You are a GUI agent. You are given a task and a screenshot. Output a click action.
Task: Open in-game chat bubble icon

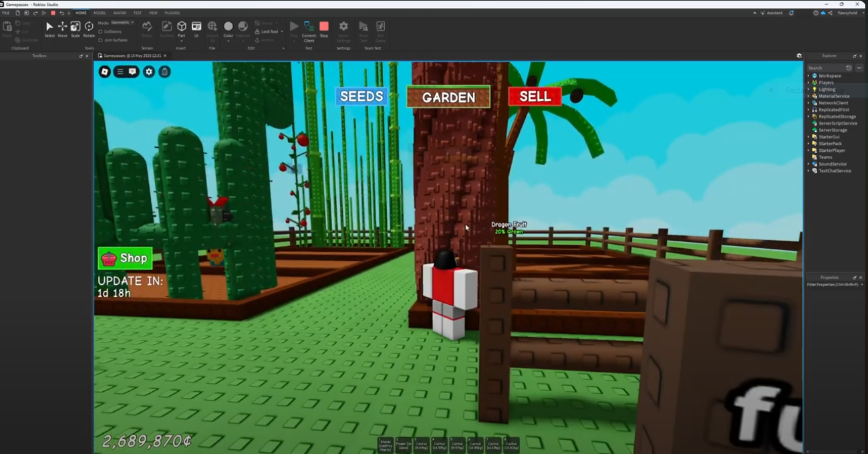132,72
